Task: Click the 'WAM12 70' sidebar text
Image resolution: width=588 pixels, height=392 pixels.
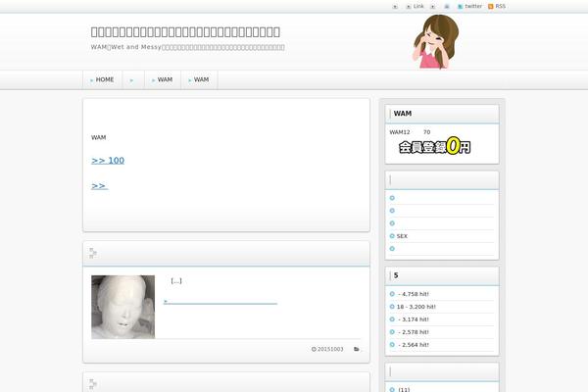Action: (410, 132)
